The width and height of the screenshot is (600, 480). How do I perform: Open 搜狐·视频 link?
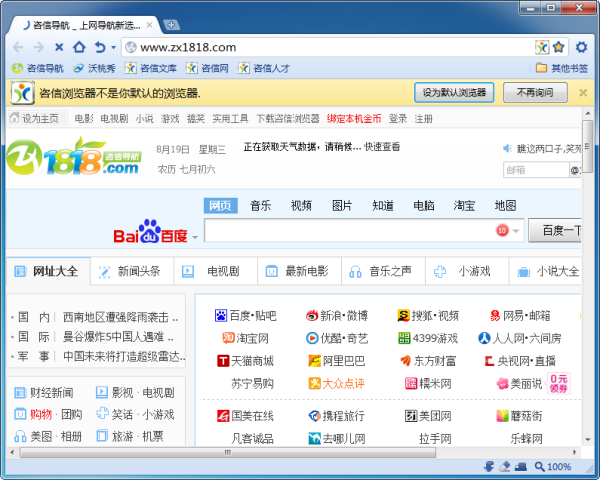click(428, 316)
